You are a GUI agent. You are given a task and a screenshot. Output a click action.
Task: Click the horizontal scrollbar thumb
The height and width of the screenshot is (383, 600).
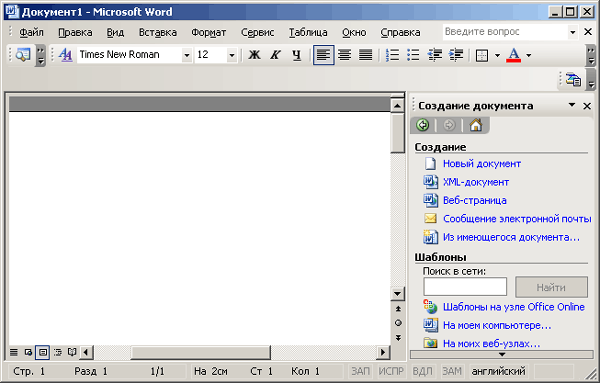pyautogui.click(x=201, y=352)
